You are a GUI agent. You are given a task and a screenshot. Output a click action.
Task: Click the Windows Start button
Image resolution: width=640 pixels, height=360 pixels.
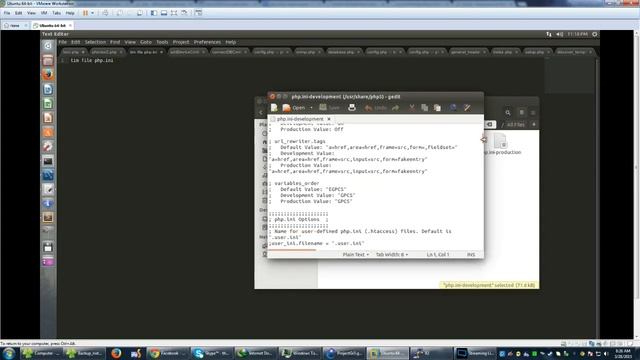click(x=9, y=353)
